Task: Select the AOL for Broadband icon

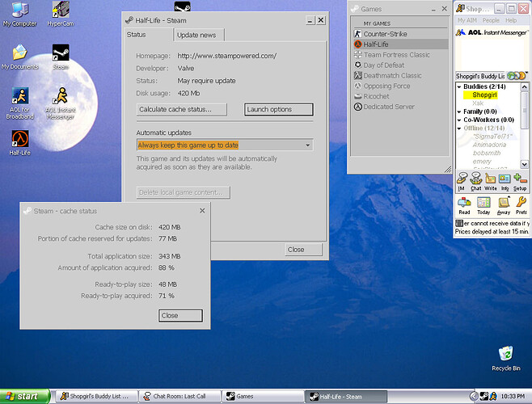Action: [x=19, y=103]
